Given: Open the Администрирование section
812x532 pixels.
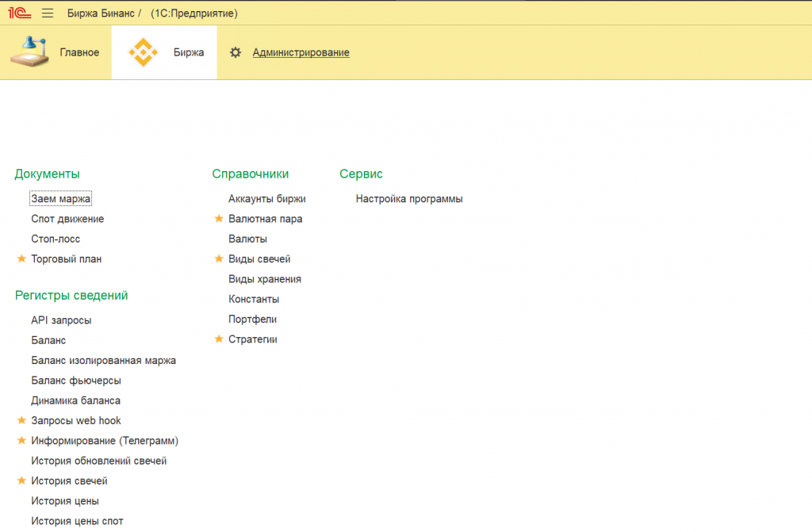Looking at the screenshot, I should (301, 52).
